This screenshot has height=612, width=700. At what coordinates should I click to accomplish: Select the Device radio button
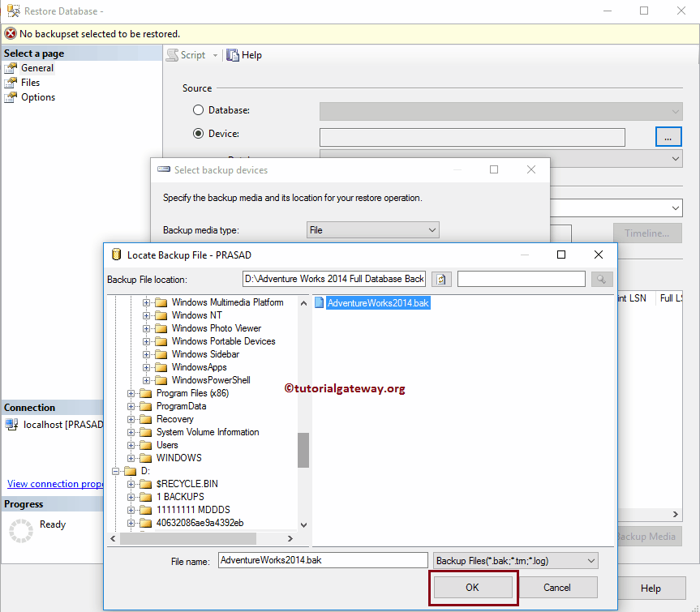[198, 133]
